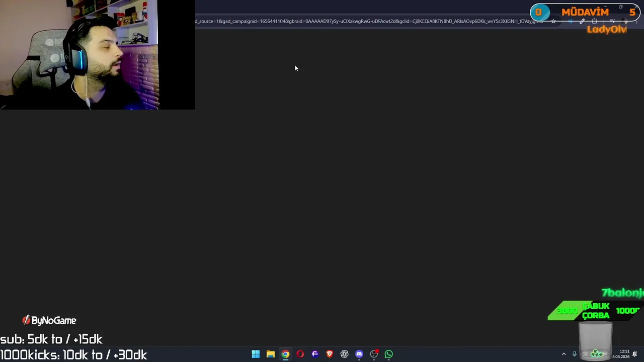Image resolution: width=644 pixels, height=362 pixels.
Task: Open the ChatGPT app in taskbar
Action: coord(344,354)
